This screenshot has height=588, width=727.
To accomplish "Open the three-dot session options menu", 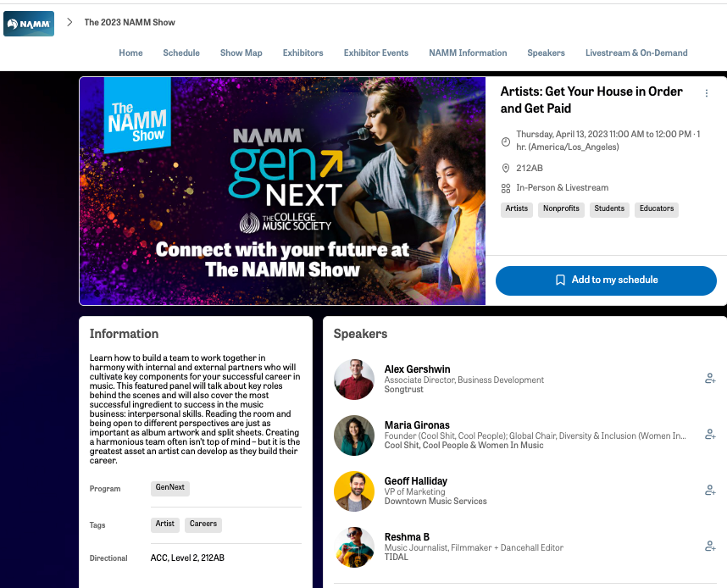I will [x=707, y=93].
